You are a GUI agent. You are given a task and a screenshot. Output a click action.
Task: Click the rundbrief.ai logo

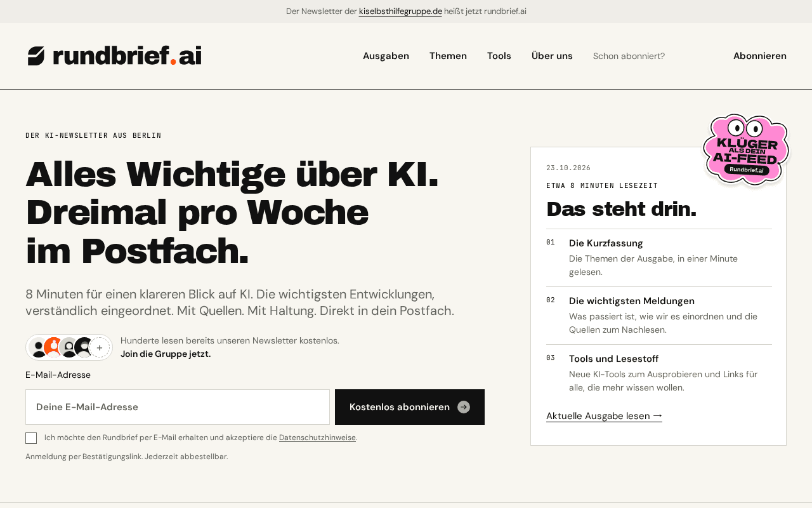pos(114,56)
